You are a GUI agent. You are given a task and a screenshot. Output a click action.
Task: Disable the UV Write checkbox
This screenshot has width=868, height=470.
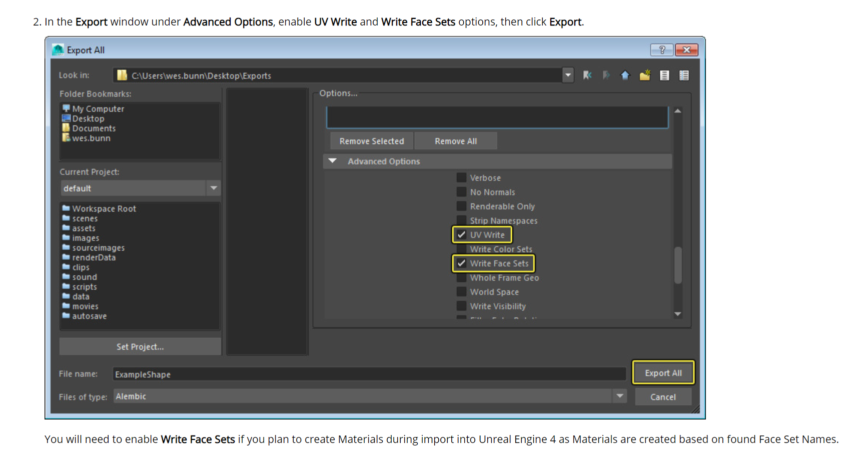[461, 234]
